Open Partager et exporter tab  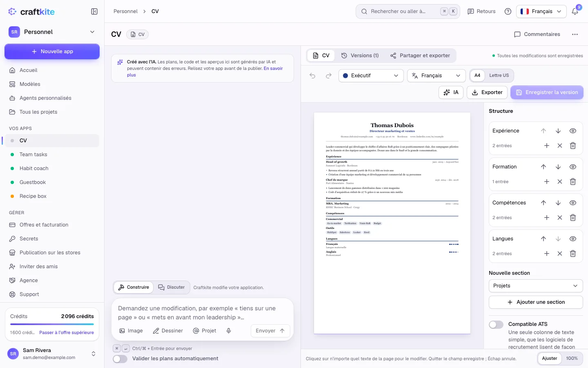[420, 56]
